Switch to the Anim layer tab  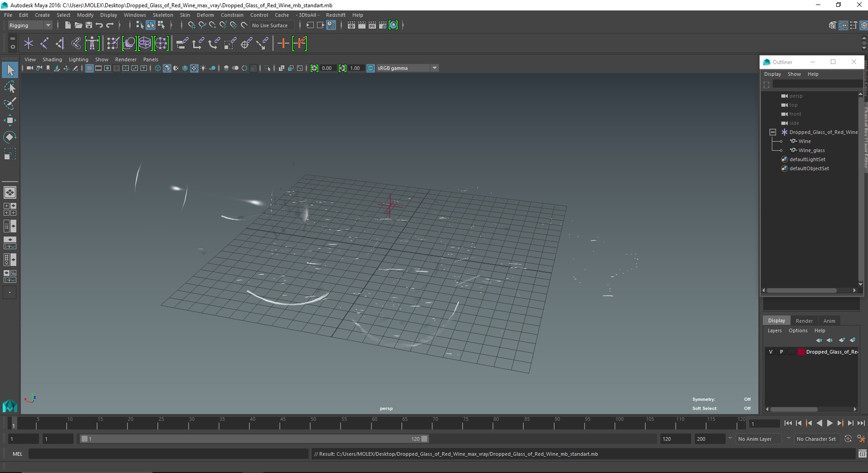click(829, 321)
